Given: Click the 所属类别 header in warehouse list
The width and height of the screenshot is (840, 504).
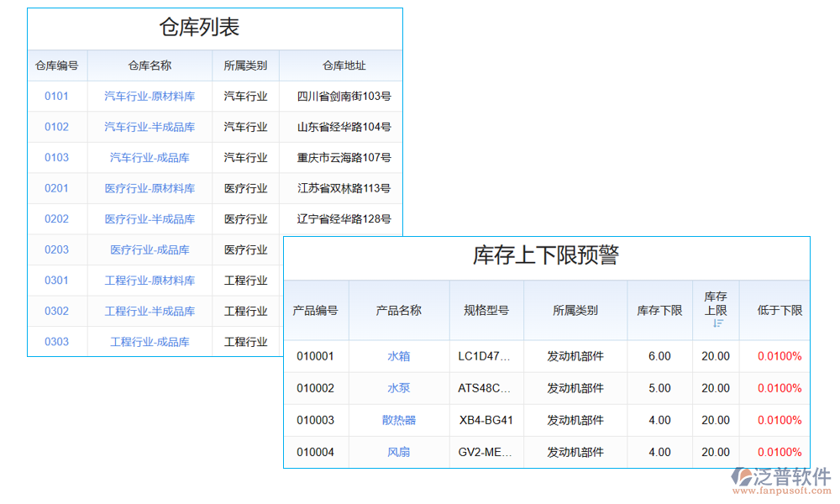Looking at the screenshot, I should tap(244, 66).
